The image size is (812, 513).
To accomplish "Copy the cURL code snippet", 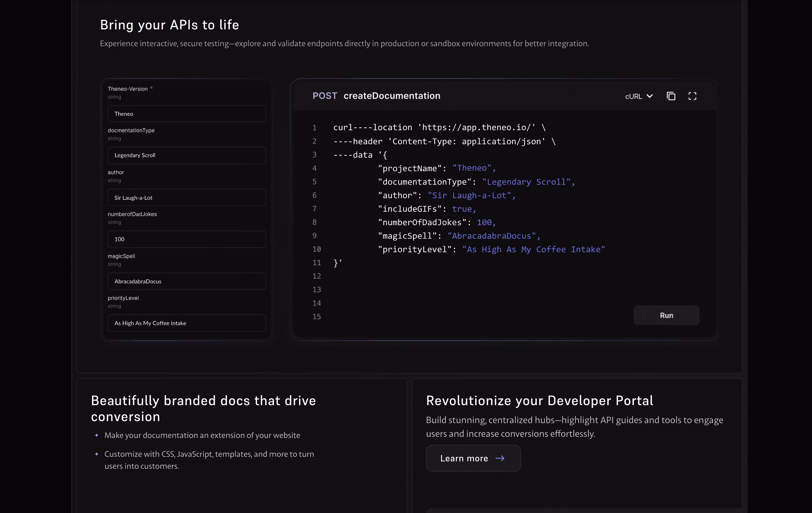I will (671, 96).
